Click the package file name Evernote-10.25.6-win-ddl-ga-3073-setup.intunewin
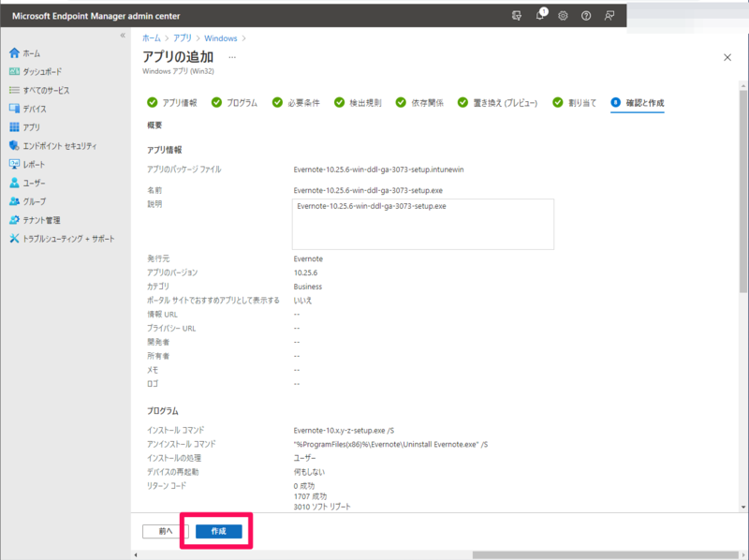Viewport: 749px width, 560px height. point(378,169)
